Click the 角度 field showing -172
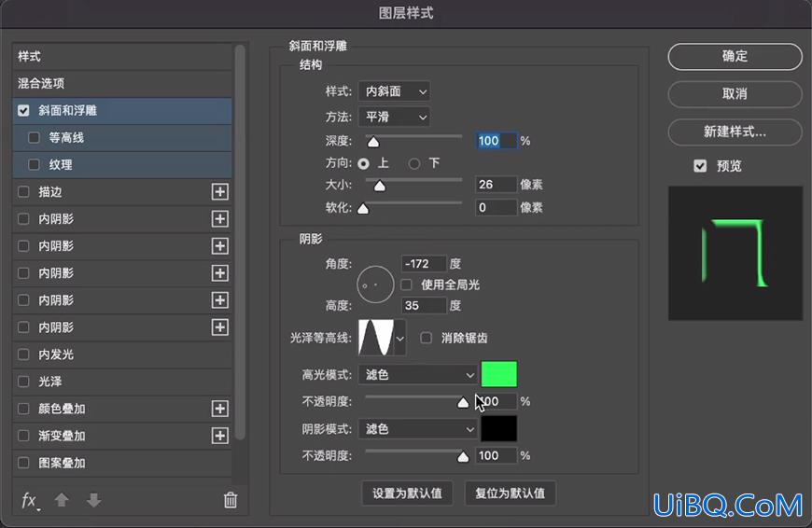The width and height of the screenshot is (812, 528). 424,264
